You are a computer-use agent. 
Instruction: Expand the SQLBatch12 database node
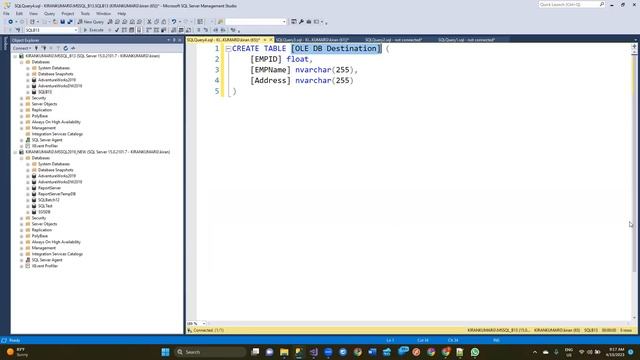[28, 200]
